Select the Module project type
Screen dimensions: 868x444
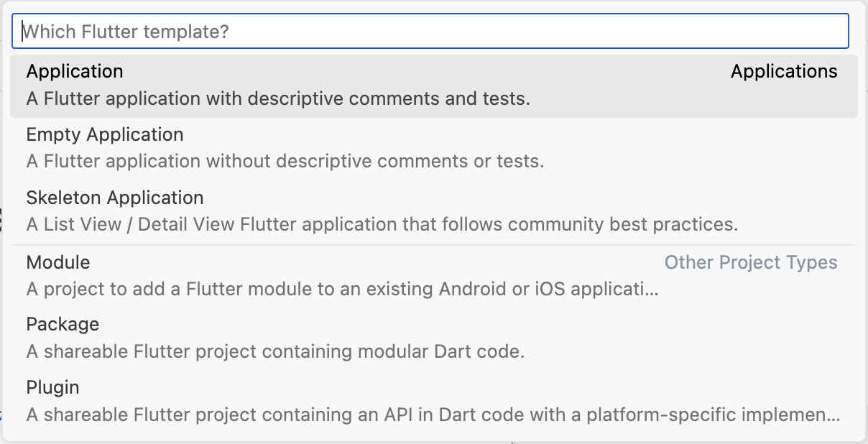pos(58,263)
